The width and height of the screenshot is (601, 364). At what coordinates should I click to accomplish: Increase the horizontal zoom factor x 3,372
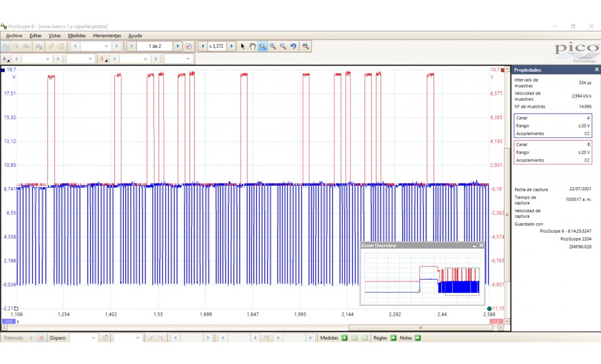[231, 46]
